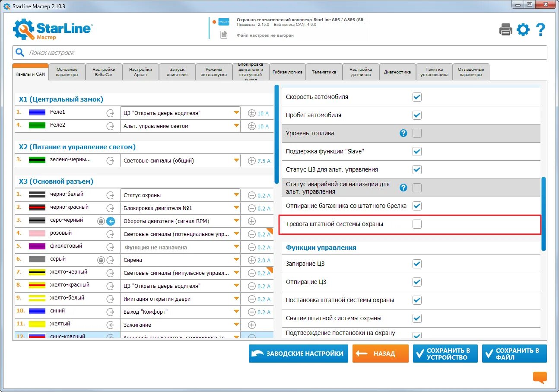Switch to Настройки BelkaCar tab
The width and height of the screenshot is (559, 392).
click(104, 72)
